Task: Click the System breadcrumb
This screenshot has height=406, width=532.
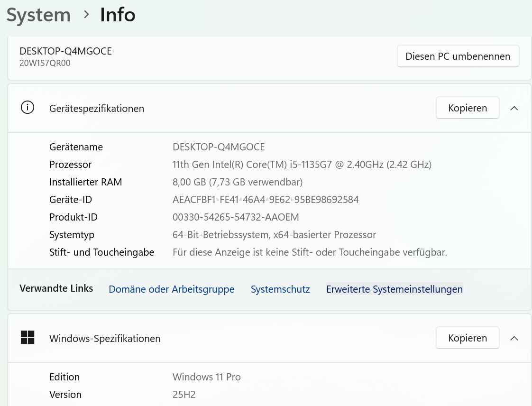Action: click(x=38, y=15)
